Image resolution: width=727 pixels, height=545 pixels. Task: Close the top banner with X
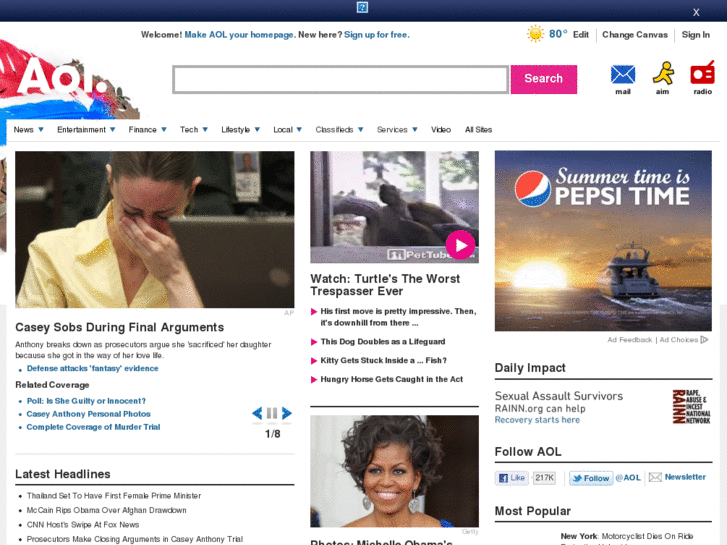pos(696,13)
